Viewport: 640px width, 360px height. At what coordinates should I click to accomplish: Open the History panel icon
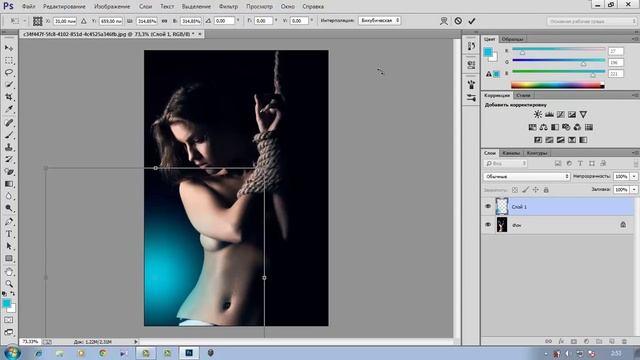[471, 46]
